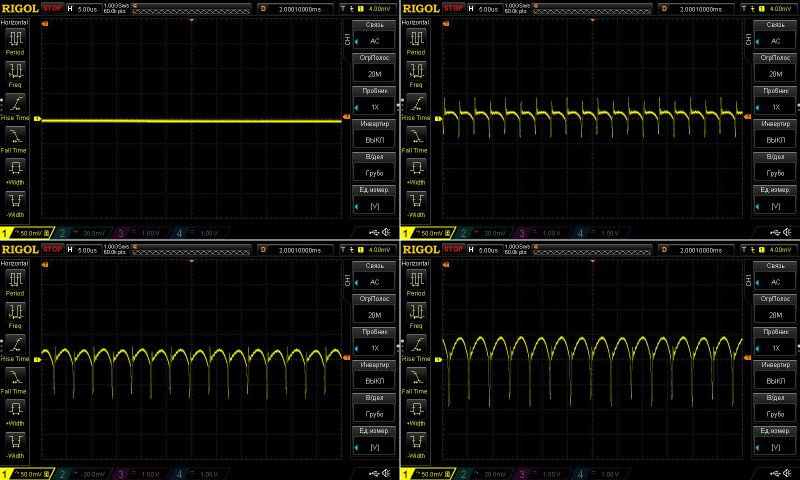Switch Инвертир ВЫКЛ option in bottom-right scope
This screenshot has width=800, height=480.
tap(775, 375)
